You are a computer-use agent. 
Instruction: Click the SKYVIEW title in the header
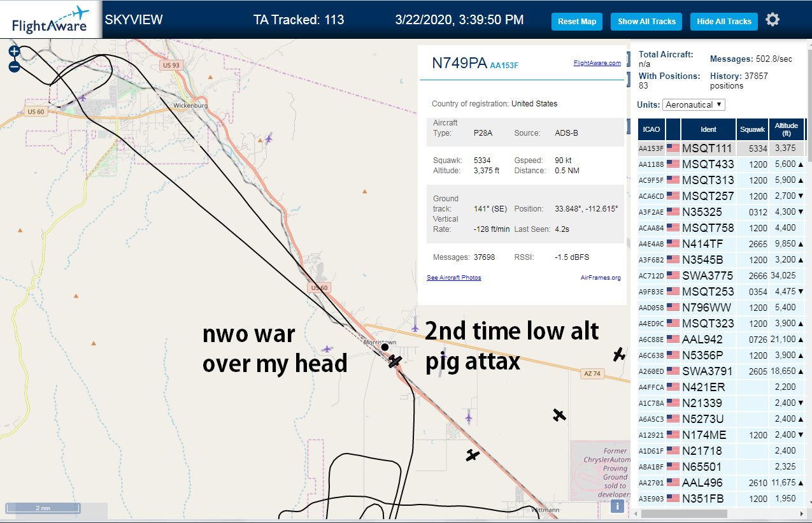coord(134,20)
